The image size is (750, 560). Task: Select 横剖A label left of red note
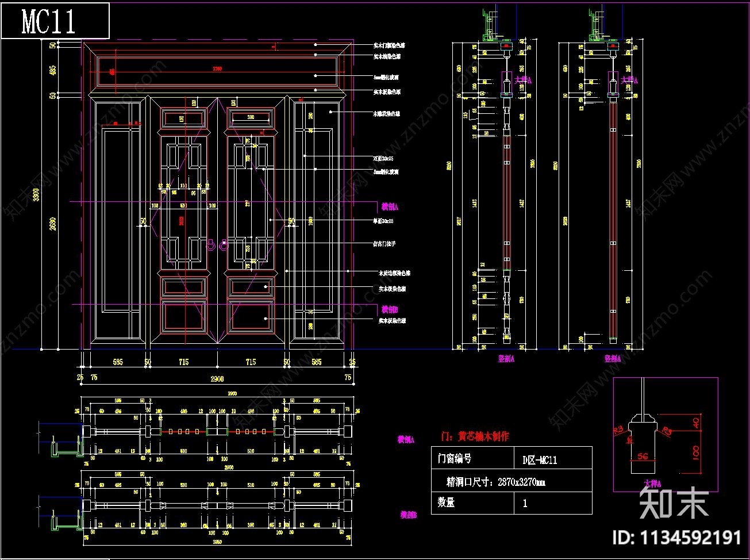[x=406, y=439]
